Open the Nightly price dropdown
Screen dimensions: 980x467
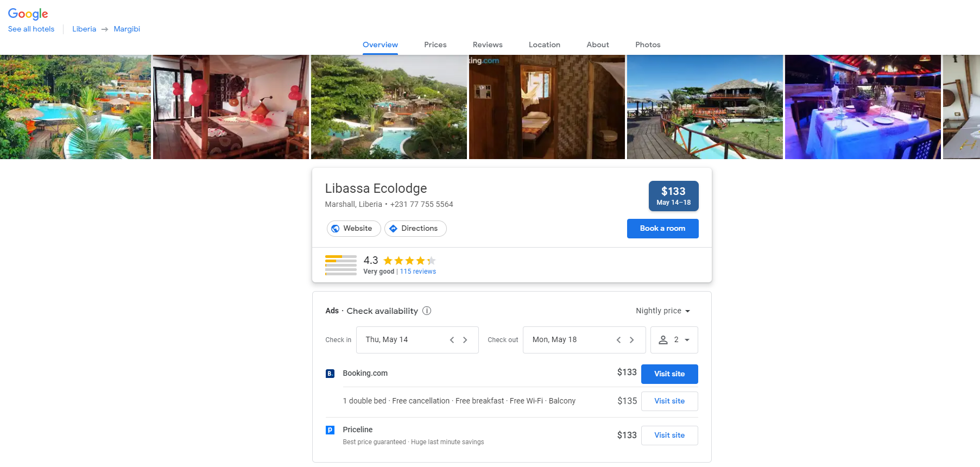click(x=663, y=311)
